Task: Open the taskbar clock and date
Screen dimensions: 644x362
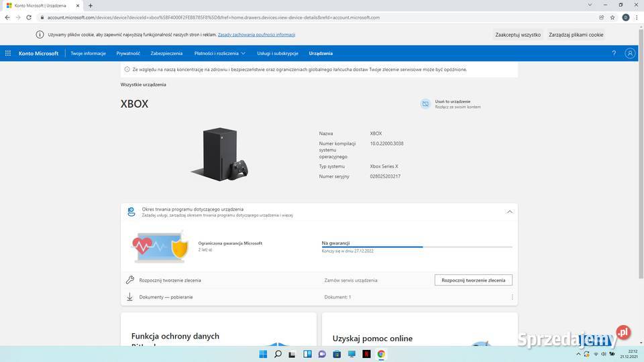Action: [629, 354]
